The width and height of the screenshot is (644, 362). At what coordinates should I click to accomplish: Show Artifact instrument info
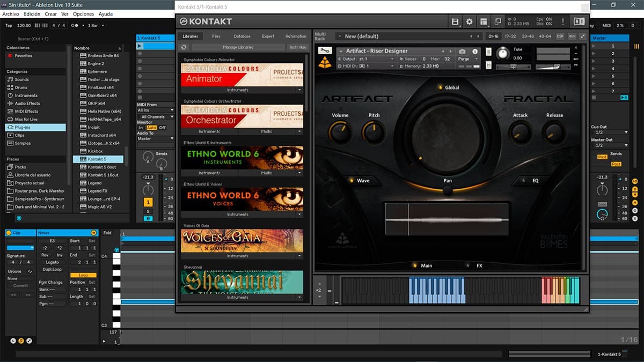pyautogui.click(x=475, y=51)
